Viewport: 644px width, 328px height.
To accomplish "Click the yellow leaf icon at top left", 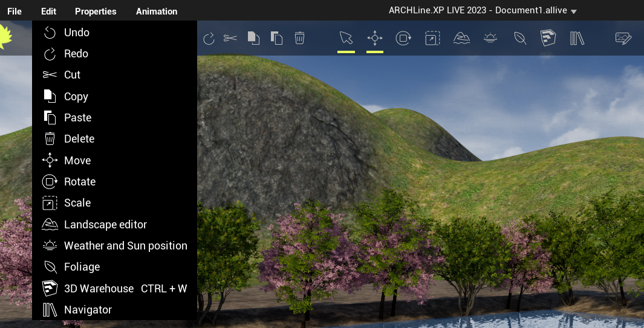I will pos(6,37).
